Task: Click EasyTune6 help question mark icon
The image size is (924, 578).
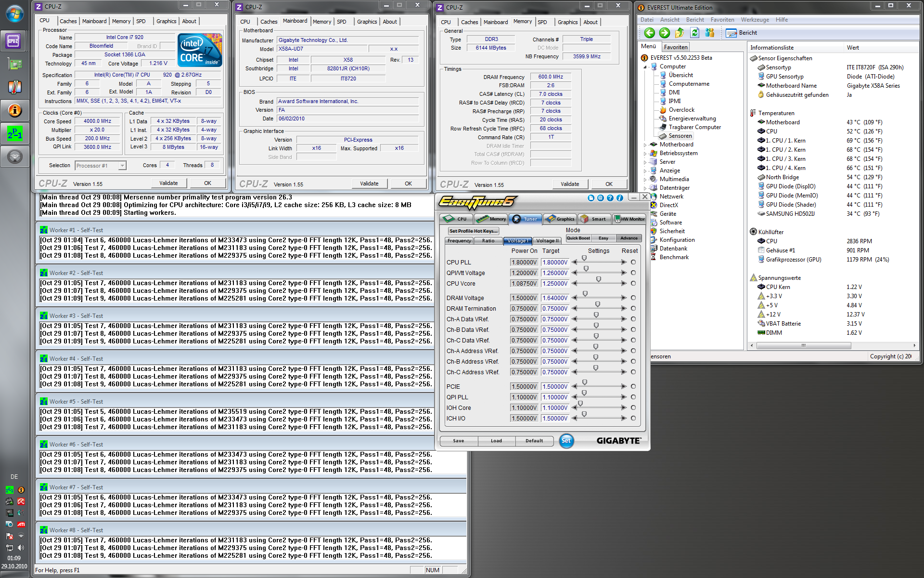Action: pos(610,198)
